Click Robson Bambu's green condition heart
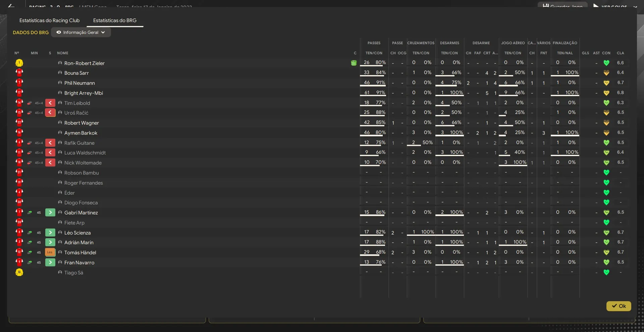Screen dimensions: 644x332 [606, 173]
